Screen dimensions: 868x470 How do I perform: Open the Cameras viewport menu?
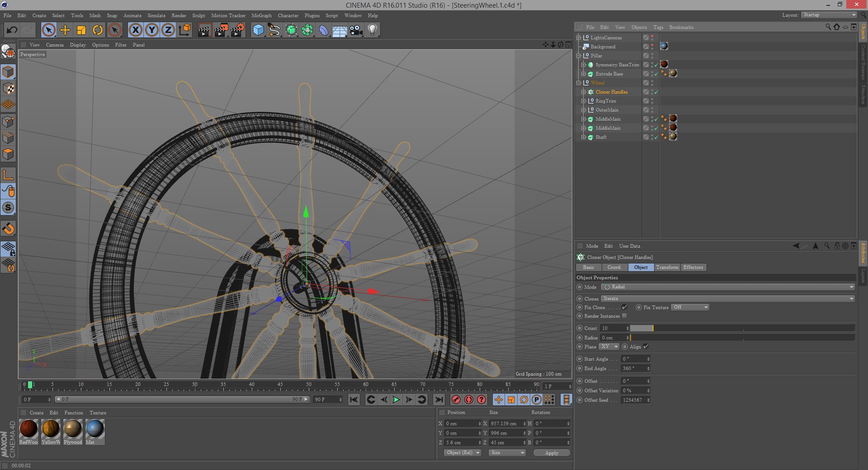pyautogui.click(x=55, y=45)
